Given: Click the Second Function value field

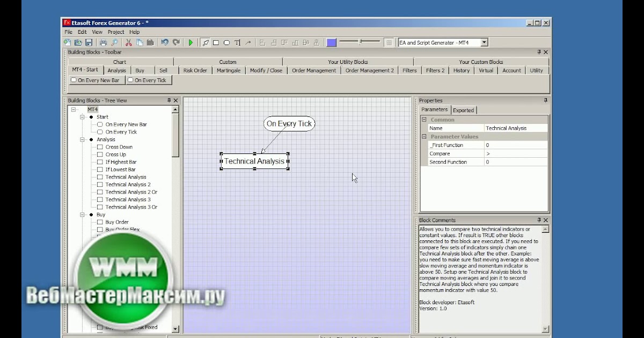Looking at the screenshot, I should coord(516,162).
